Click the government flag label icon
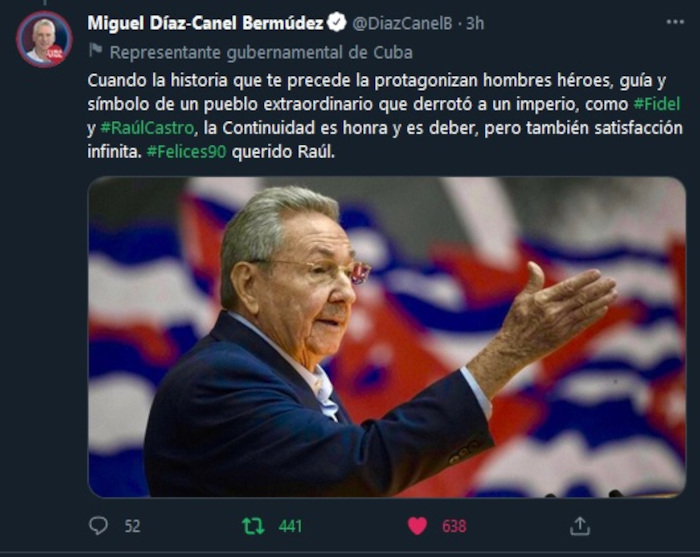The image size is (700, 557). (x=96, y=50)
